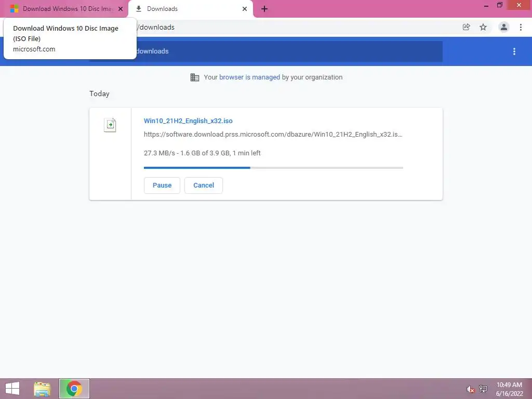Open the Win10_21H2_English_x32.iso file link
Viewport: 532px width, 399px height.
188,121
